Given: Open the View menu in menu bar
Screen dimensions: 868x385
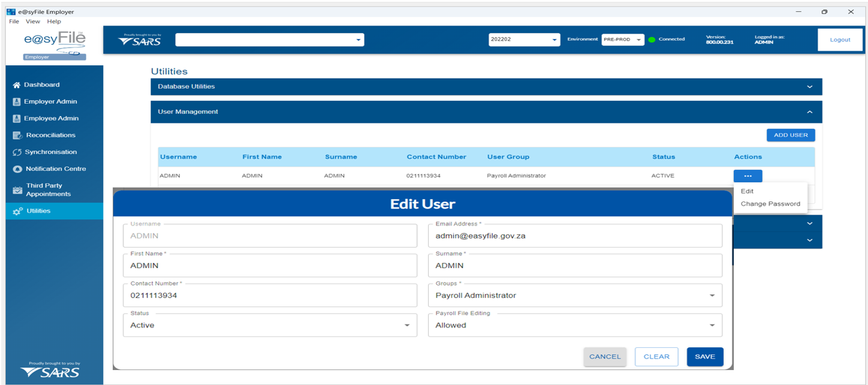Looking at the screenshot, I should (x=33, y=22).
